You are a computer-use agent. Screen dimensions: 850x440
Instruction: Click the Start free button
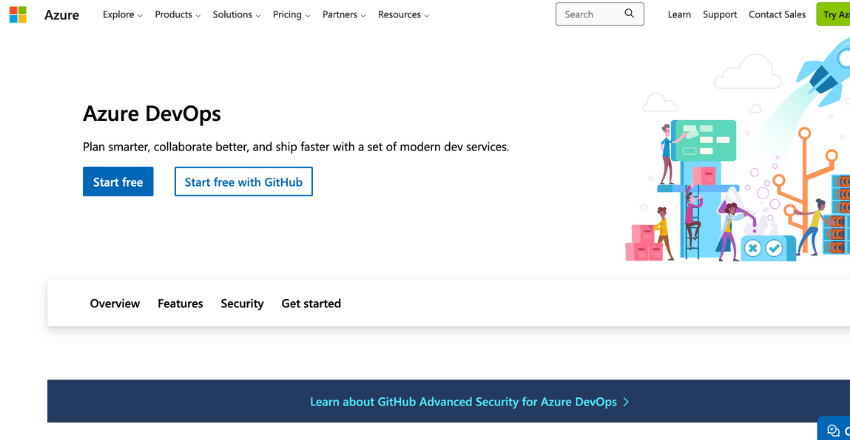118,182
